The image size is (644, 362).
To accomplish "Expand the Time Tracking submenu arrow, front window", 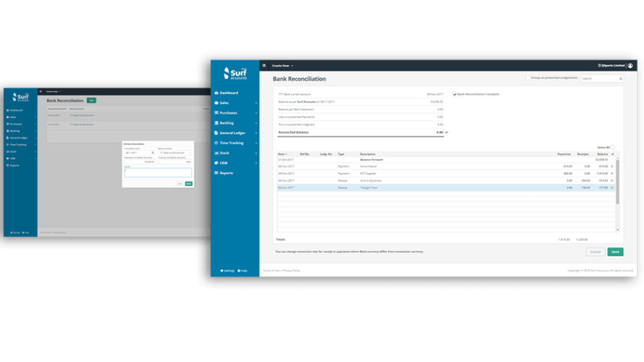I will (x=256, y=143).
